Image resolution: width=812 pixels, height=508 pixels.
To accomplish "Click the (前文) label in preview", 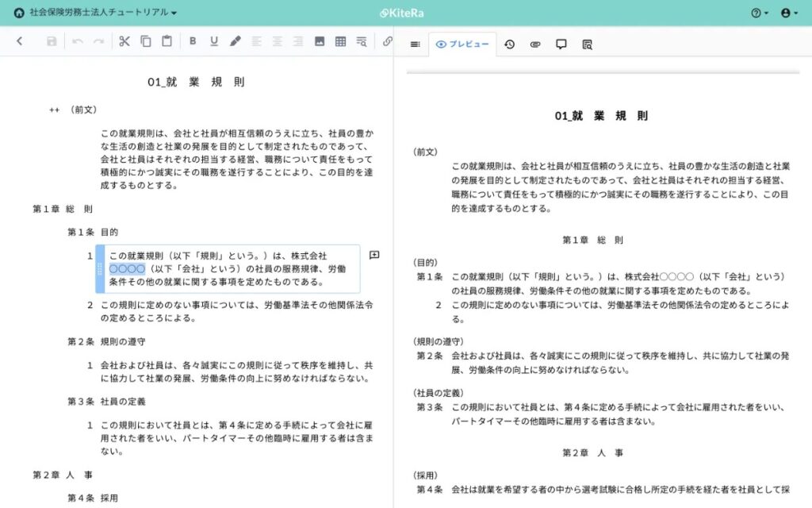I will click(425, 152).
